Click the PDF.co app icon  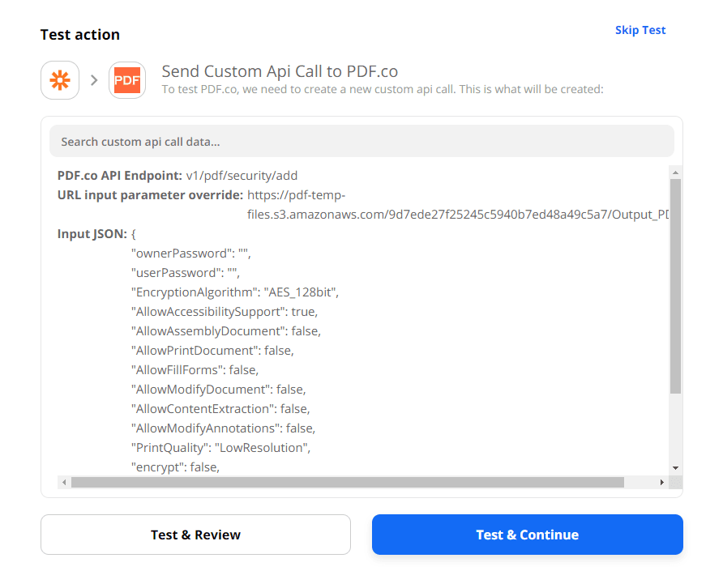click(127, 80)
